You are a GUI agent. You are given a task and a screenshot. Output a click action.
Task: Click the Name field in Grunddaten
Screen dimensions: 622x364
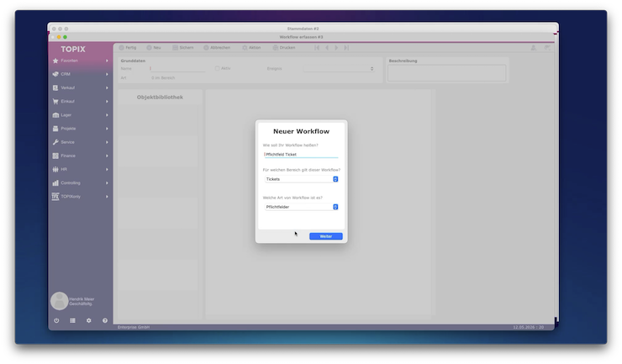pos(177,69)
